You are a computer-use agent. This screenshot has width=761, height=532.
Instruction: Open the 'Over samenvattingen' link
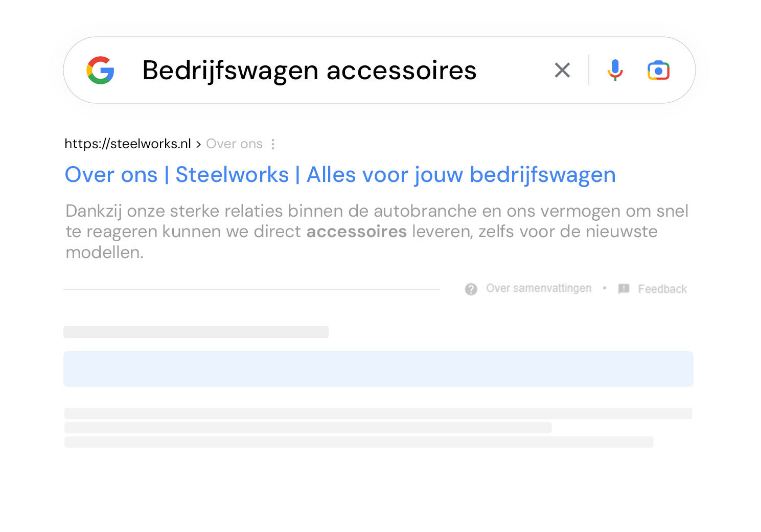[x=539, y=289]
